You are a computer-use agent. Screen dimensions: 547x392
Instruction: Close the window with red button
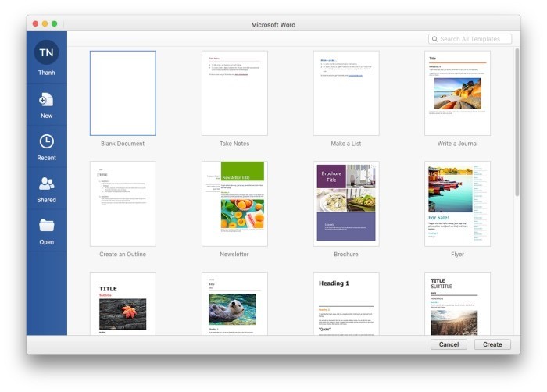click(35, 23)
